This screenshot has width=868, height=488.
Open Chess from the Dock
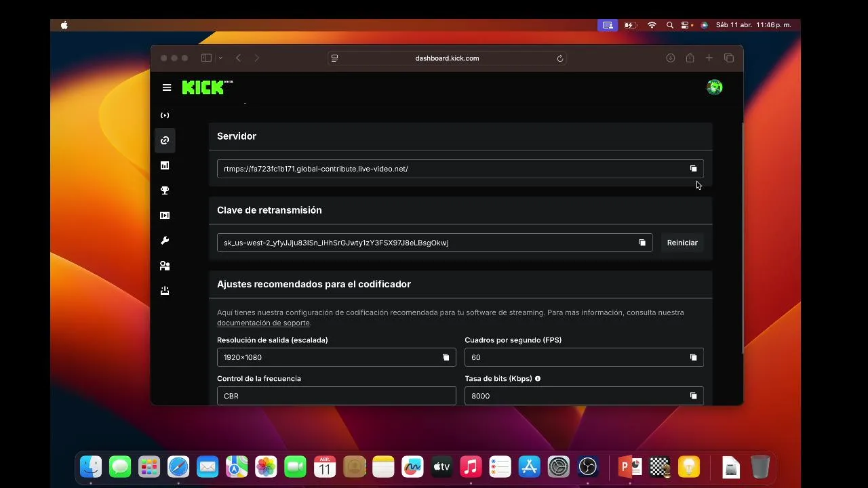(660, 466)
